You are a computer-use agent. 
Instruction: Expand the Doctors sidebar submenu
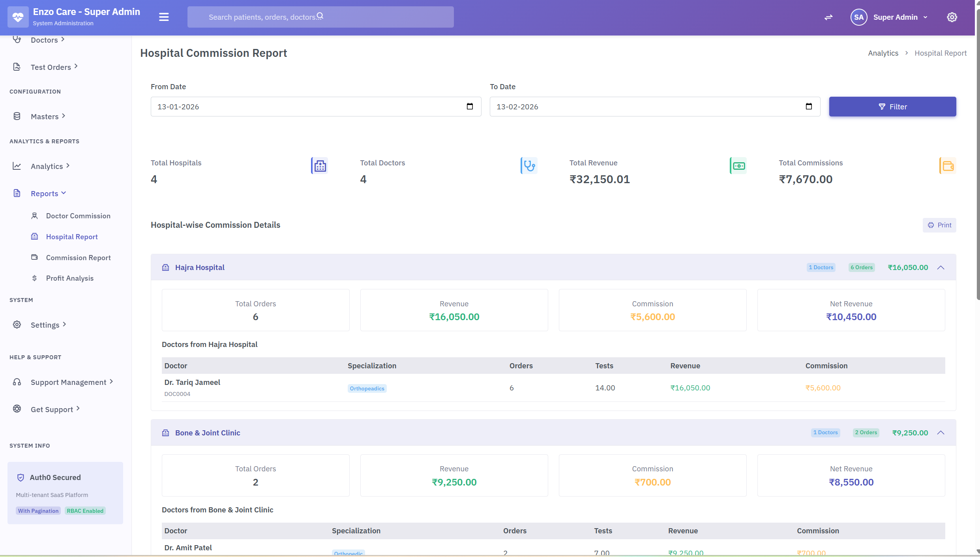[x=44, y=39]
